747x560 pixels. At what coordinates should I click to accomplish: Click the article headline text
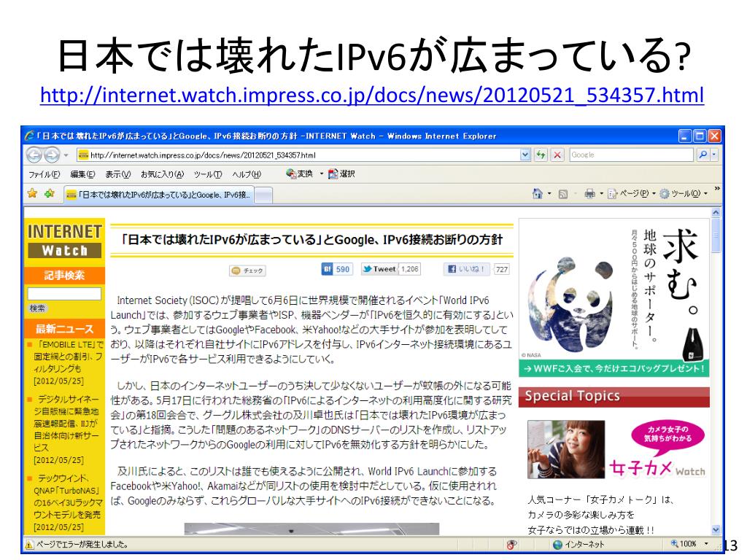click(x=312, y=239)
